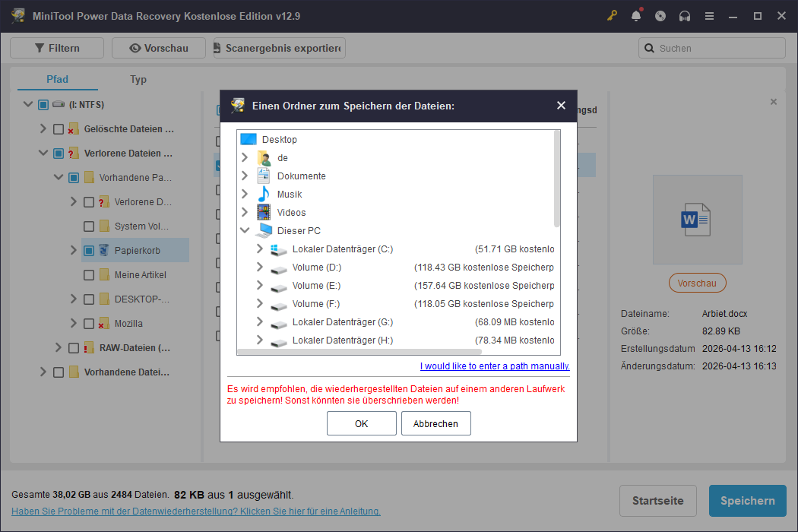Expand the Gelöschte Dateien node
Viewport: 798px width, 532px height.
tap(43, 128)
